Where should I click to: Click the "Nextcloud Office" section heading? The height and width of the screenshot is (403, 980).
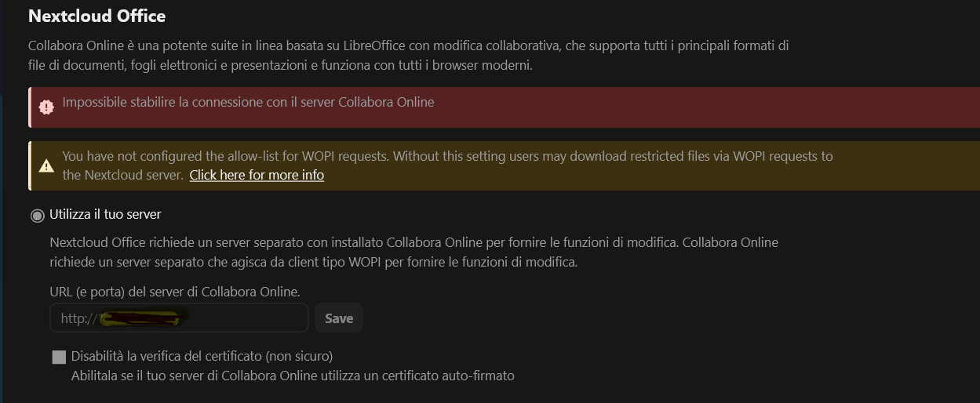(97, 16)
